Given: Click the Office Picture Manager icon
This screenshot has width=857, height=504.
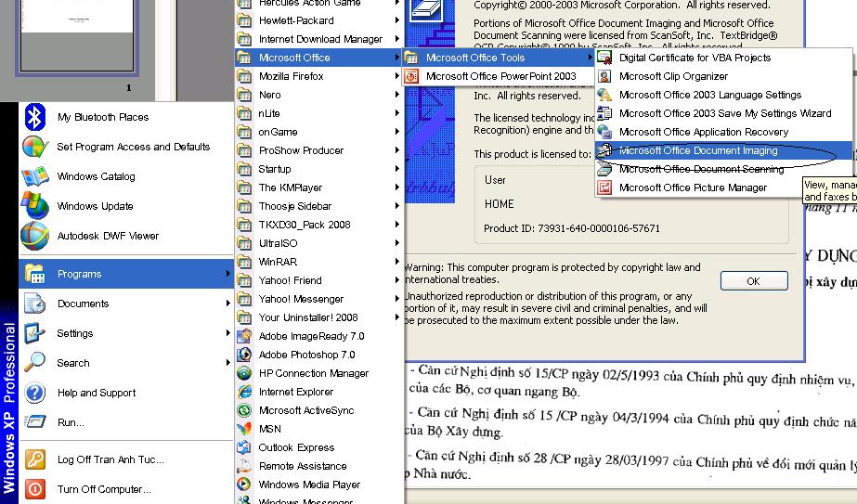Looking at the screenshot, I should [604, 187].
